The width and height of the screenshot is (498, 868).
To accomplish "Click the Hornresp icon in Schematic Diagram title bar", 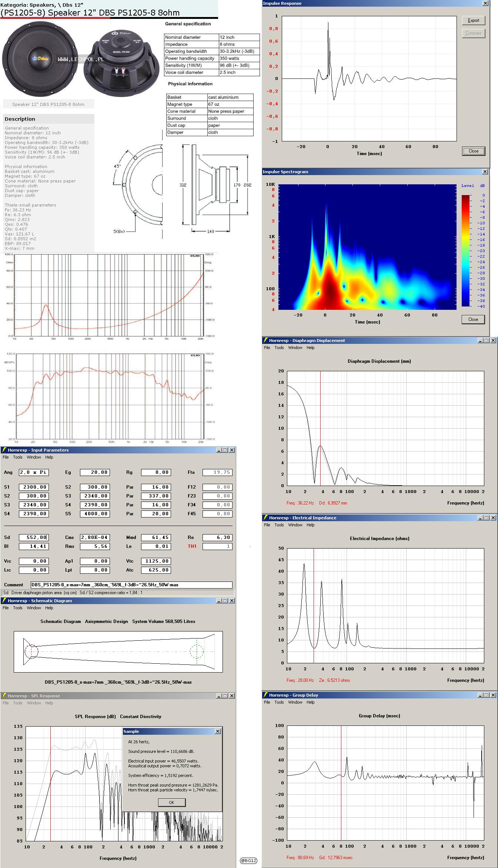I will click(x=4, y=601).
